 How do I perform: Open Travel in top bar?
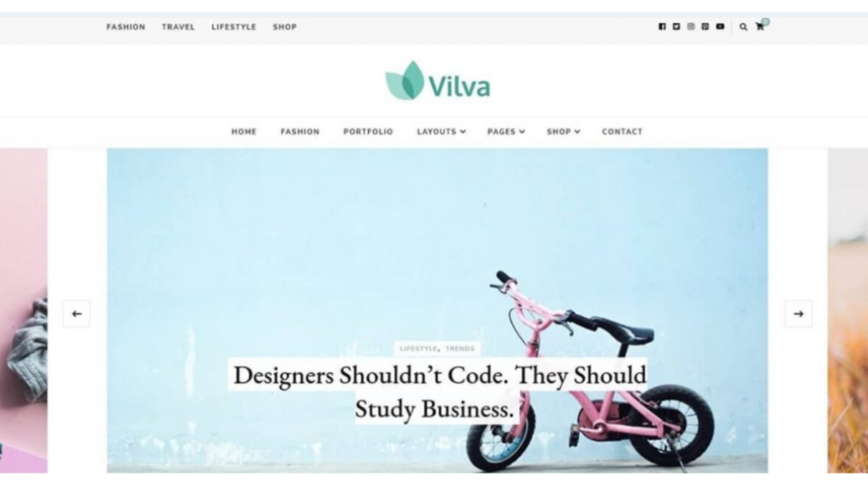point(178,26)
